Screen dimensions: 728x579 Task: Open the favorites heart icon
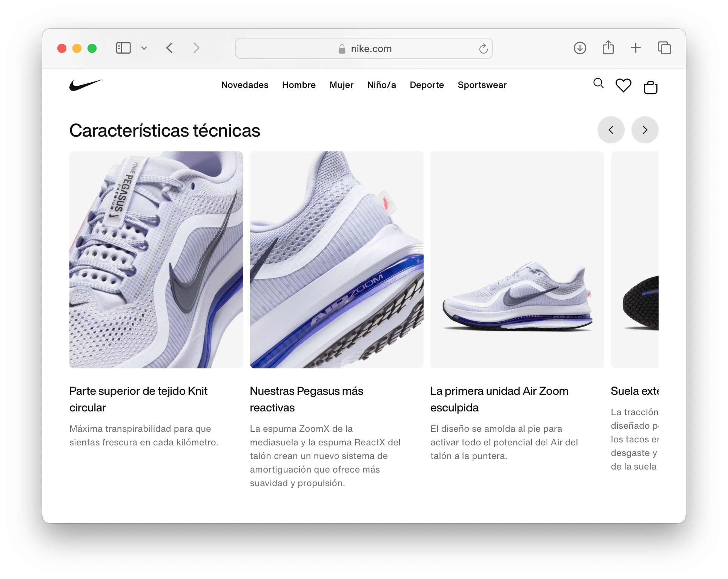coord(623,85)
